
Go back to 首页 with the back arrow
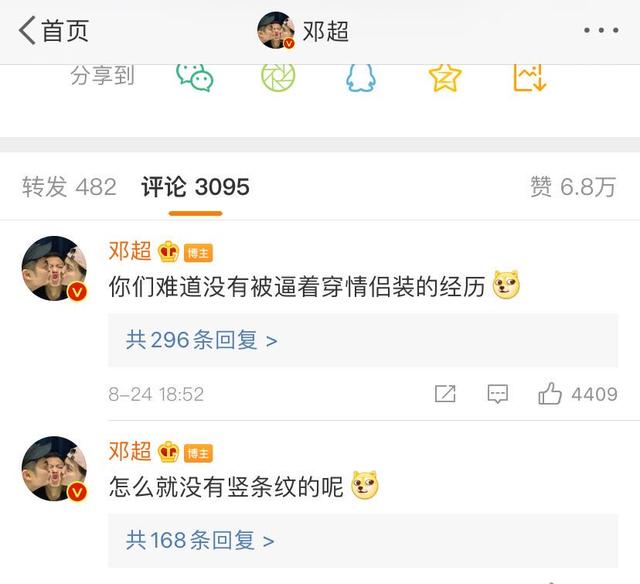tap(53, 31)
